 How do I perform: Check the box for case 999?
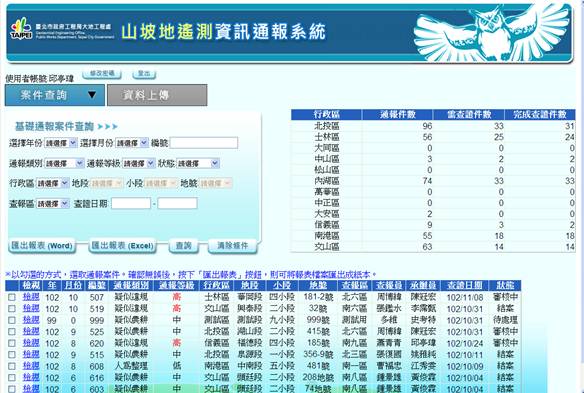click(12, 320)
